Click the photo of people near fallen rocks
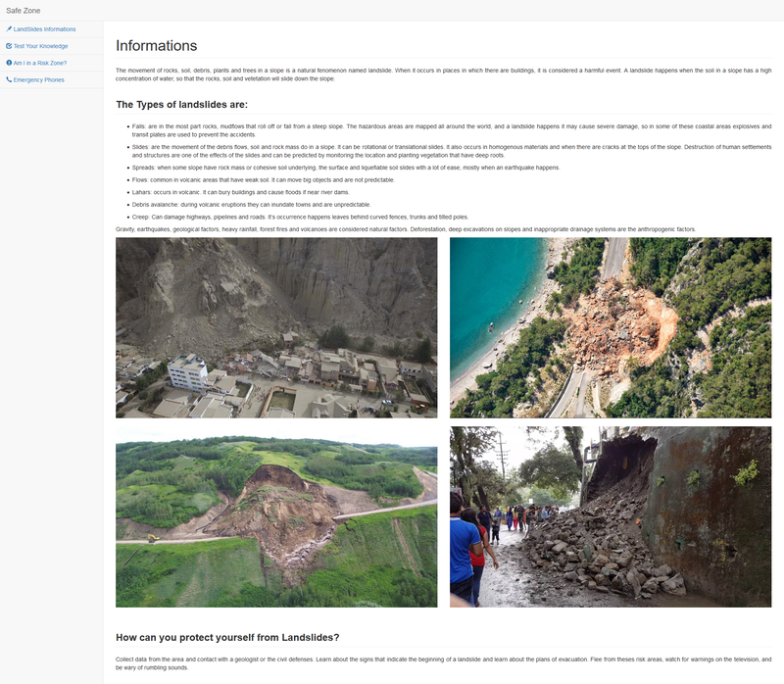 (x=610, y=516)
